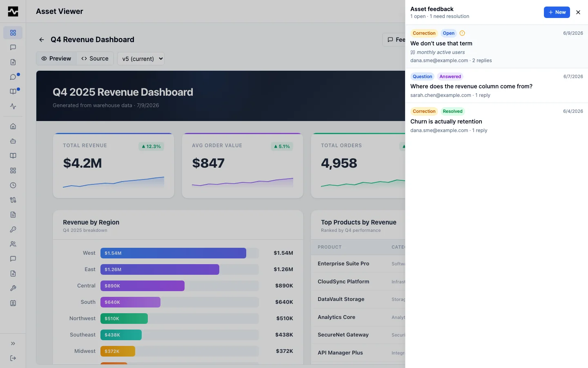Click "sarah.chen@example.com · 1 reply" text

450,95
